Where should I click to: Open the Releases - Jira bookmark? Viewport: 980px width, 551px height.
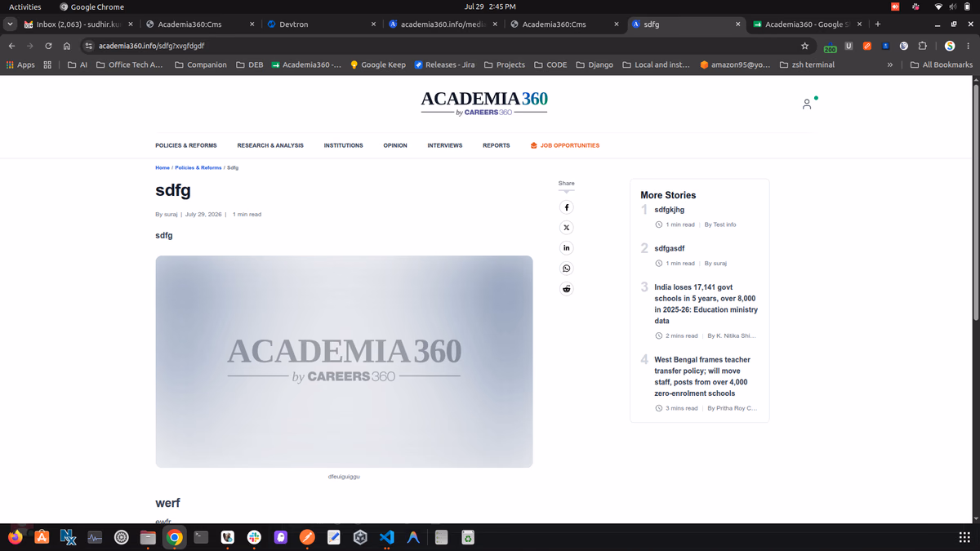click(444, 64)
